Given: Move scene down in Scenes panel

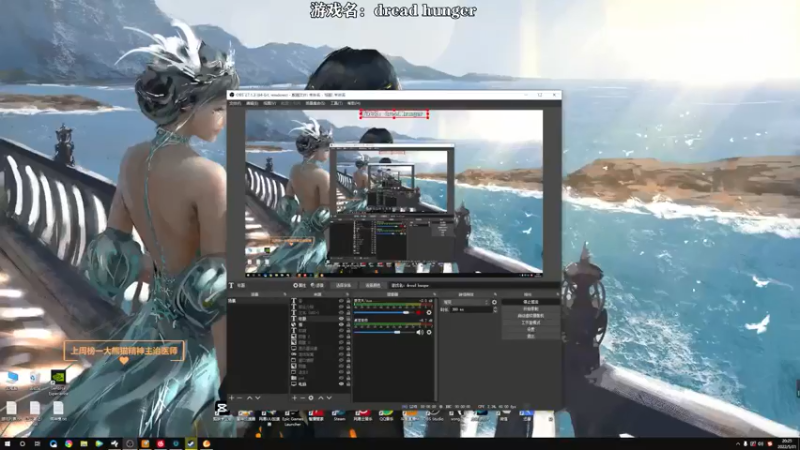Looking at the screenshot, I should [258, 397].
